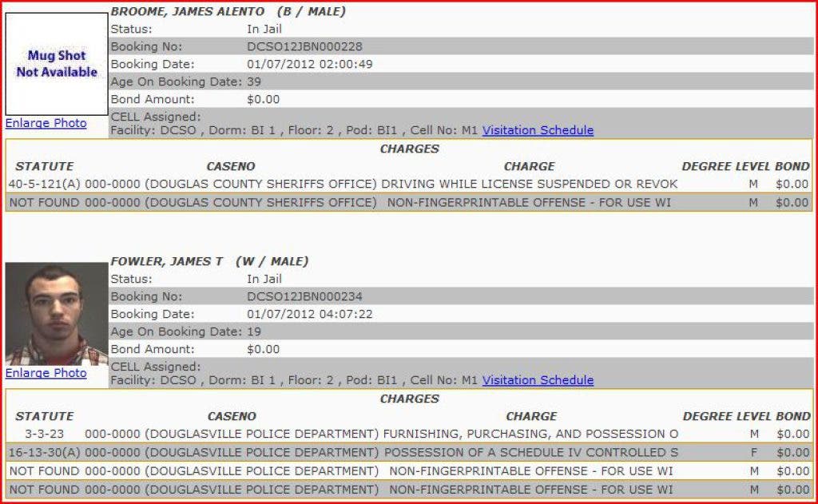Image resolution: width=818 pixels, height=504 pixels.
Task: Click CASENO column header in second charges table
Action: pos(232,416)
